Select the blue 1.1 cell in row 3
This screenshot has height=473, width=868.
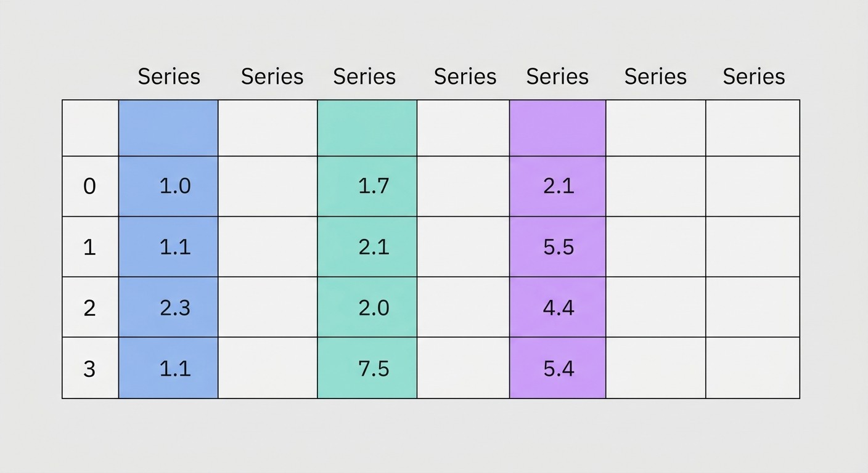tap(168, 368)
